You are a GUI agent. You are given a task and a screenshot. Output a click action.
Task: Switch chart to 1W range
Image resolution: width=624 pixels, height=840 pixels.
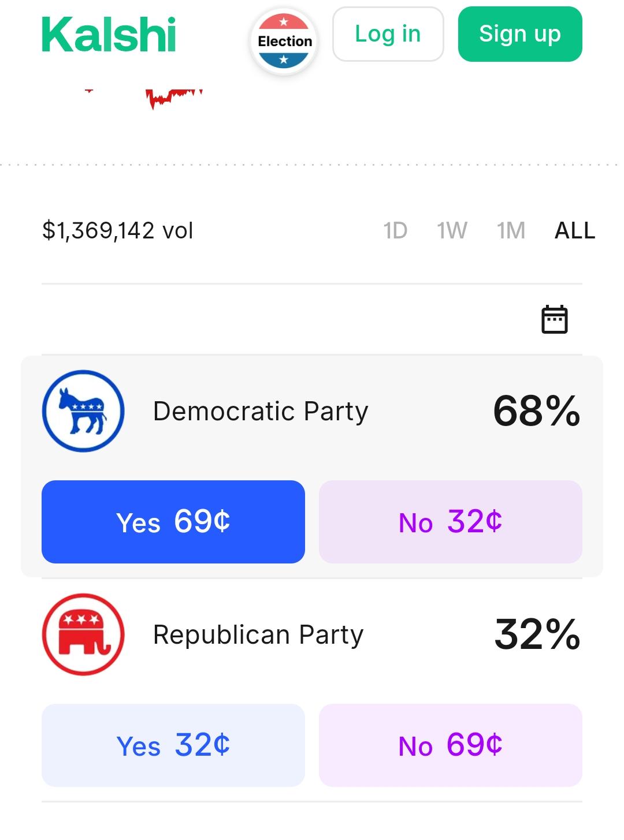[x=452, y=231]
